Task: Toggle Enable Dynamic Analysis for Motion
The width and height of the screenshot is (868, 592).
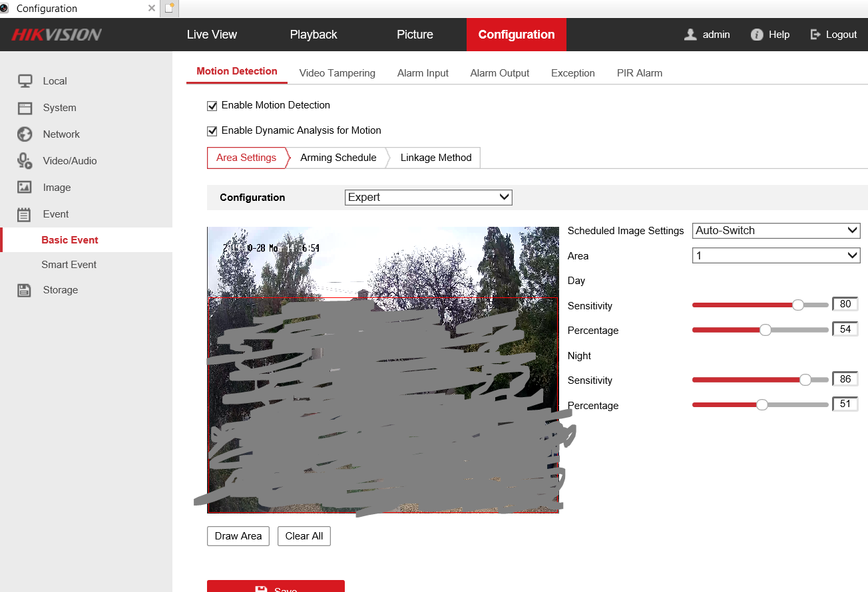Action: point(212,131)
